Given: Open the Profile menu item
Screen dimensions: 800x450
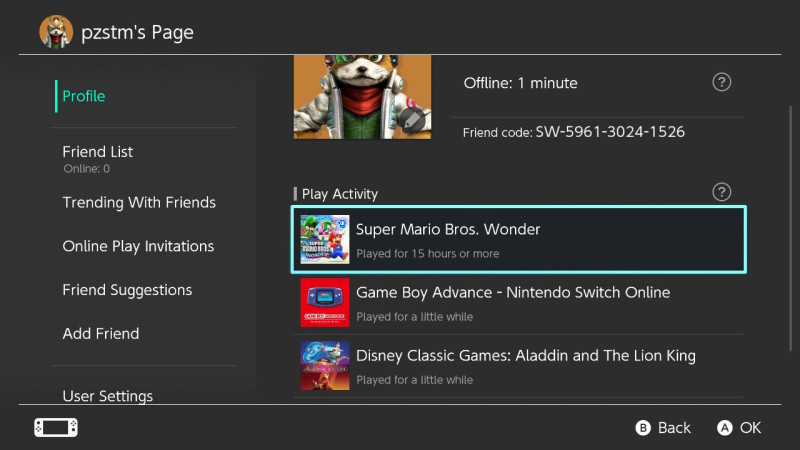Looking at the screenshot, I should click(x=84, y=96).
